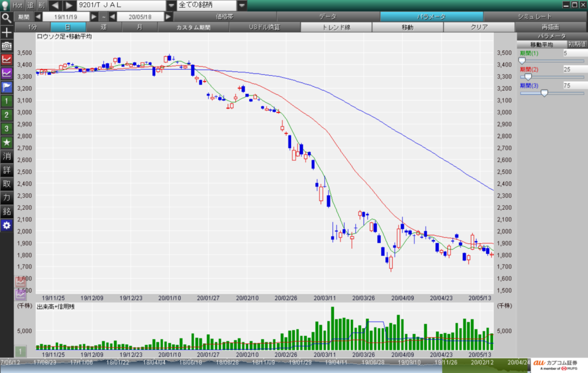Toggle the 週 weekly timeframe
588x373 pixels.
(103, 27)
